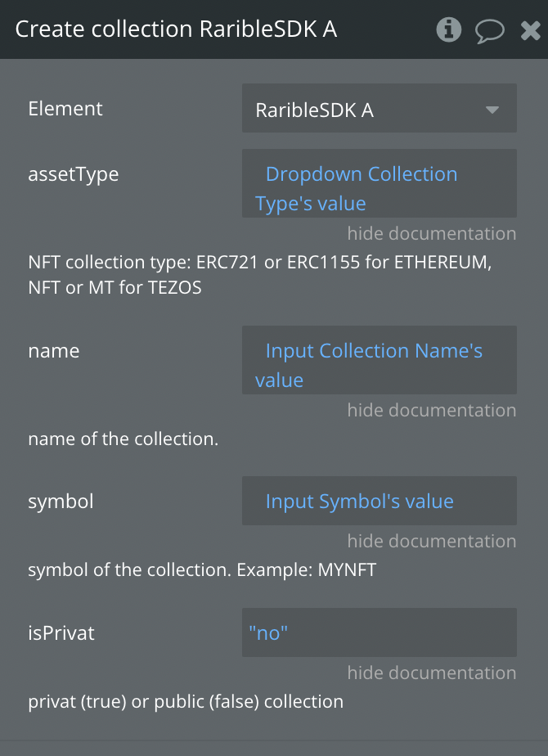Image resolution: width=548 pixels, height=756 pixels.
Task: Open the comment speech bubble icon
Action: [x=489, y=30]
